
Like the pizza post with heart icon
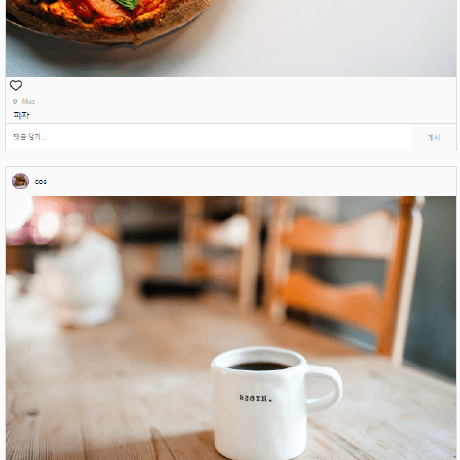click(16, 85)
